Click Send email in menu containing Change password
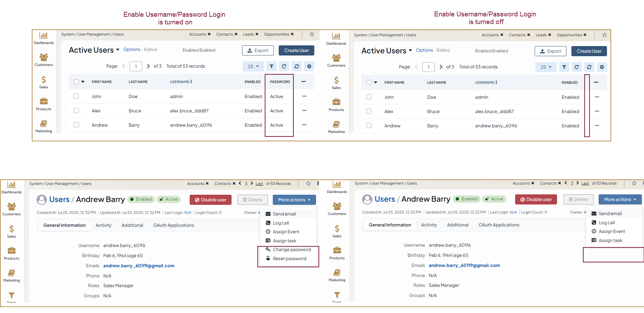Screen dimensions: 644x313 [284, 214]
